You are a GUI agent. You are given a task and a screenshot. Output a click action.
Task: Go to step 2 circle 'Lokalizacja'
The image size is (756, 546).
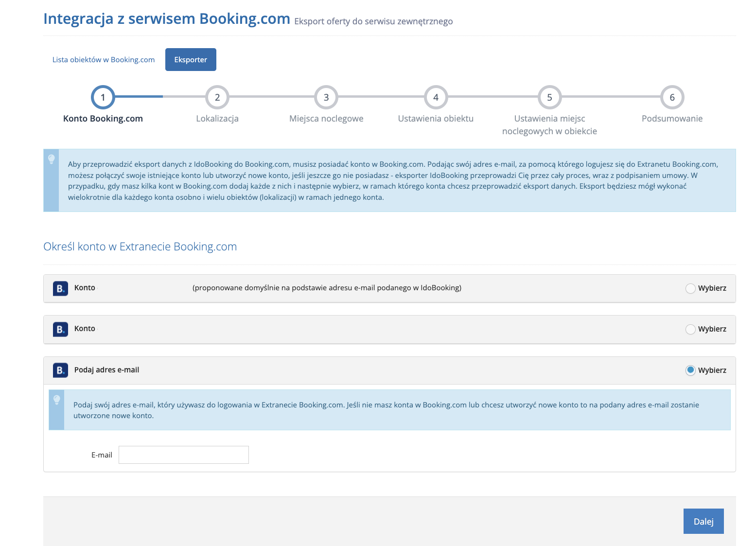[217, 97]
